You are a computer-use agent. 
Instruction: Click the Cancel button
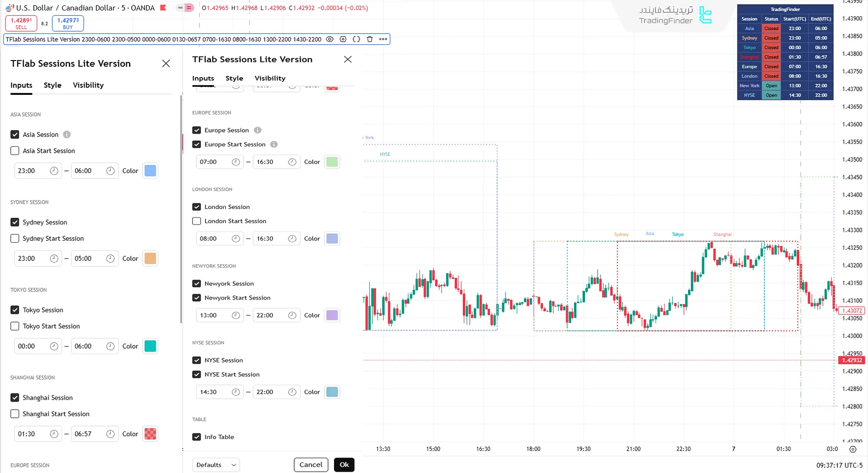point(311,465)
